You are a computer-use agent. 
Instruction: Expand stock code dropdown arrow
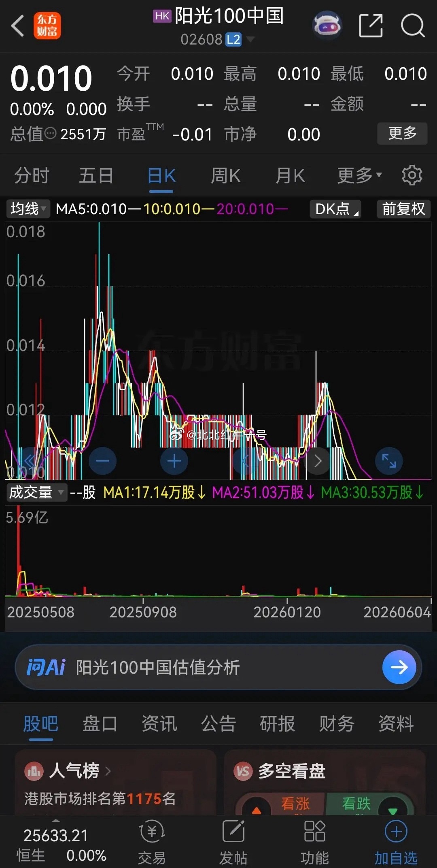tap(250, 39)
